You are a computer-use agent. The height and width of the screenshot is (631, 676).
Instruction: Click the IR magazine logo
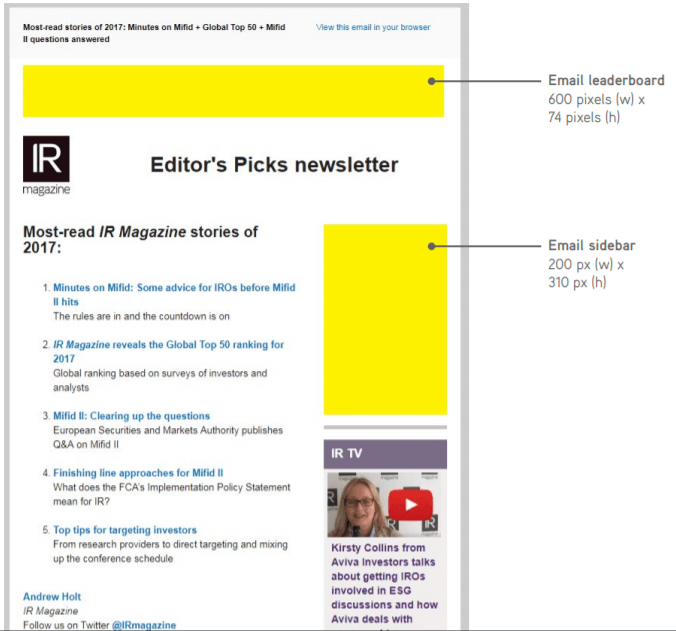click(x=46, y=166)
